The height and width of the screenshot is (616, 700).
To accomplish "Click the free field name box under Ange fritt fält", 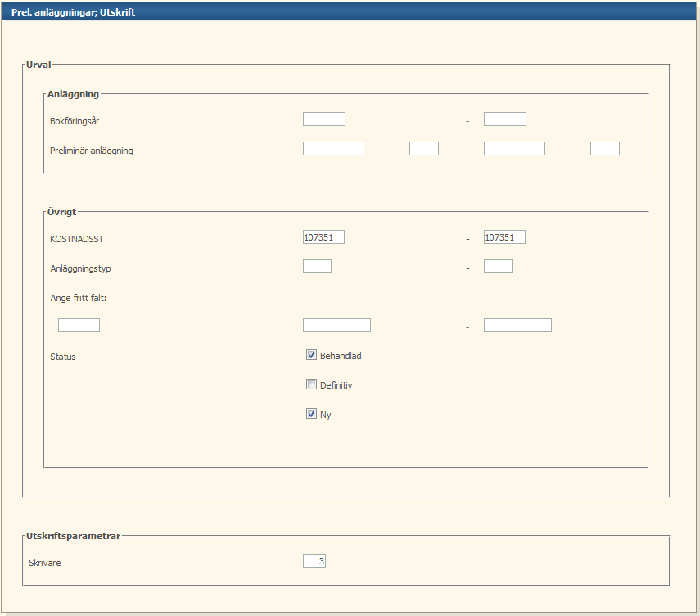I will [79, 325].
